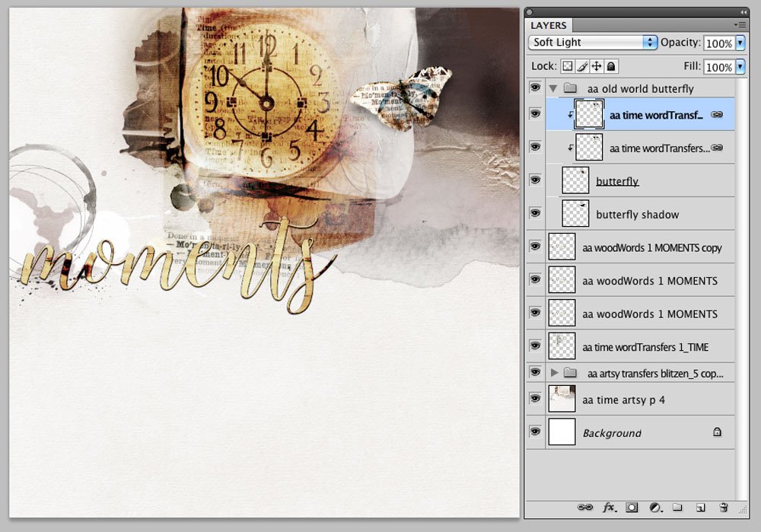
Task: Click the Fill 100% value field
Action: click(719, 66)
